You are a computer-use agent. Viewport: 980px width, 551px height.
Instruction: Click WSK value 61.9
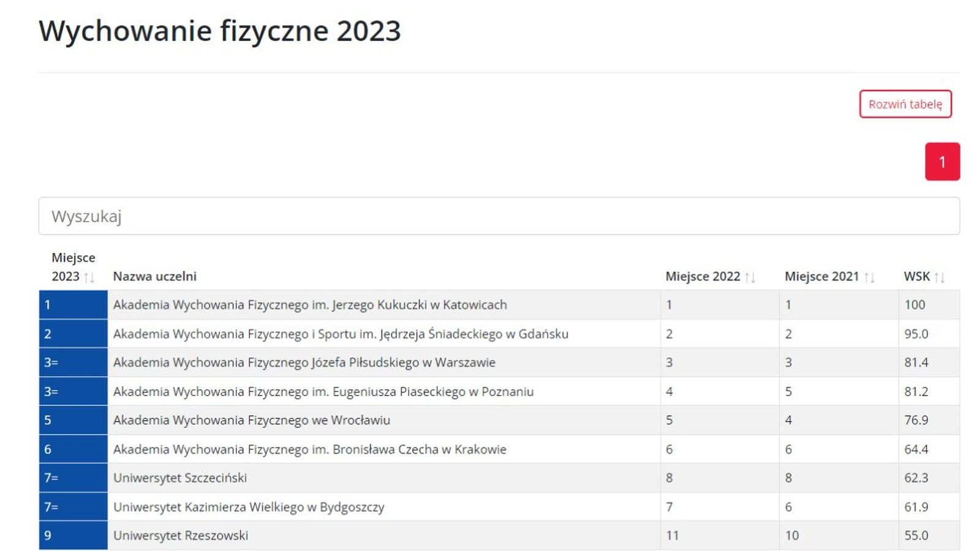tap(916, 507)
